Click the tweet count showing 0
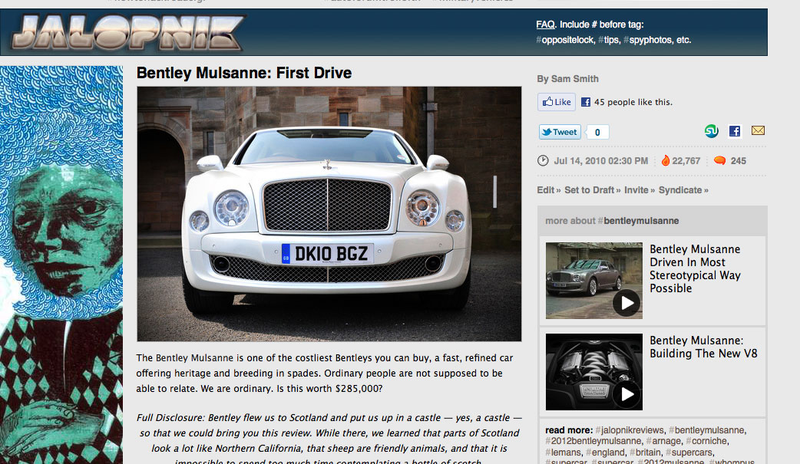This screenshot has height=464, width=800. pos(597,133)
